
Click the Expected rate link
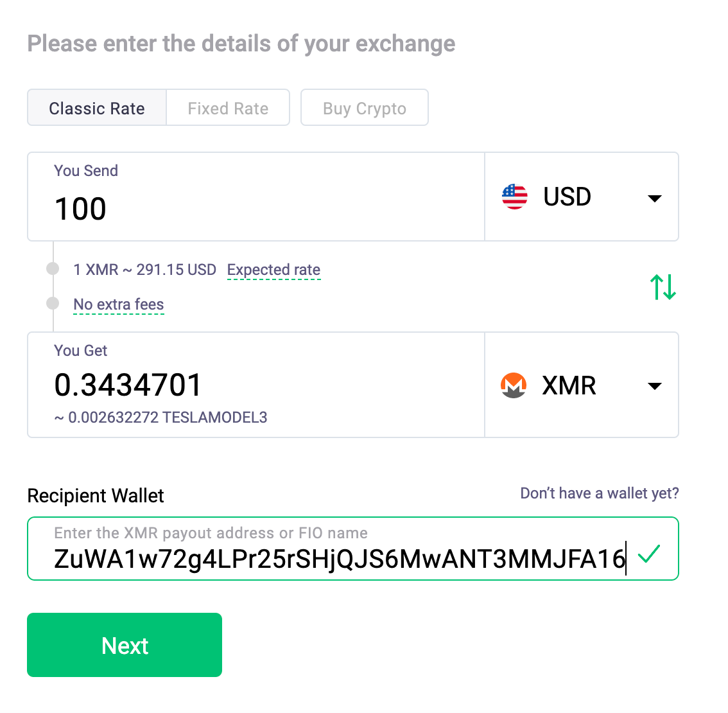pyautogui.click(x=273, y=270)
